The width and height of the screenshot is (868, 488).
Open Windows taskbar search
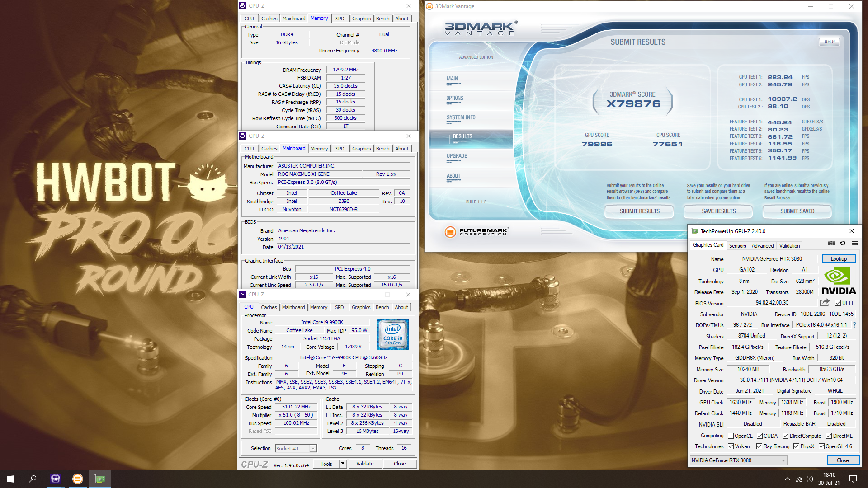[33, 479]
